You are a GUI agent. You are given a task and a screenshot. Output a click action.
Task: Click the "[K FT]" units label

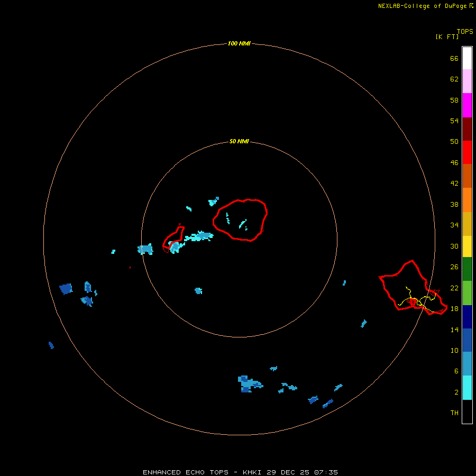click(x=447, y=36)
